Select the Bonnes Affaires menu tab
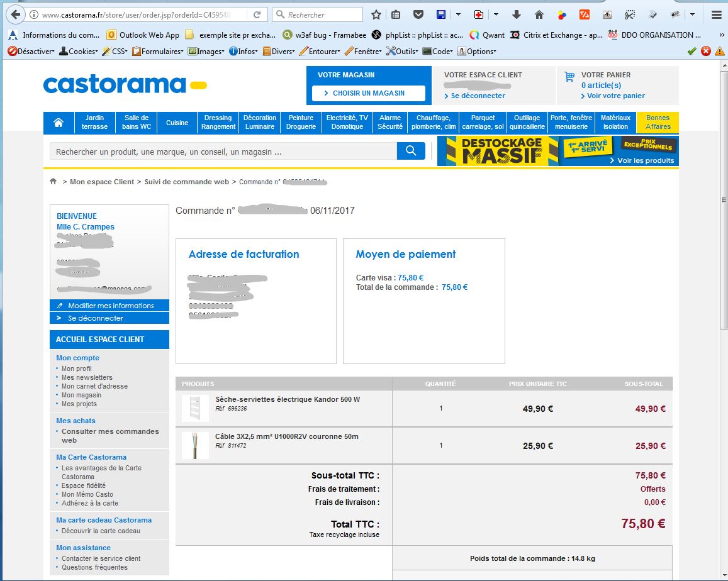The height and width of the screenshot is (581, 728). 658,123
